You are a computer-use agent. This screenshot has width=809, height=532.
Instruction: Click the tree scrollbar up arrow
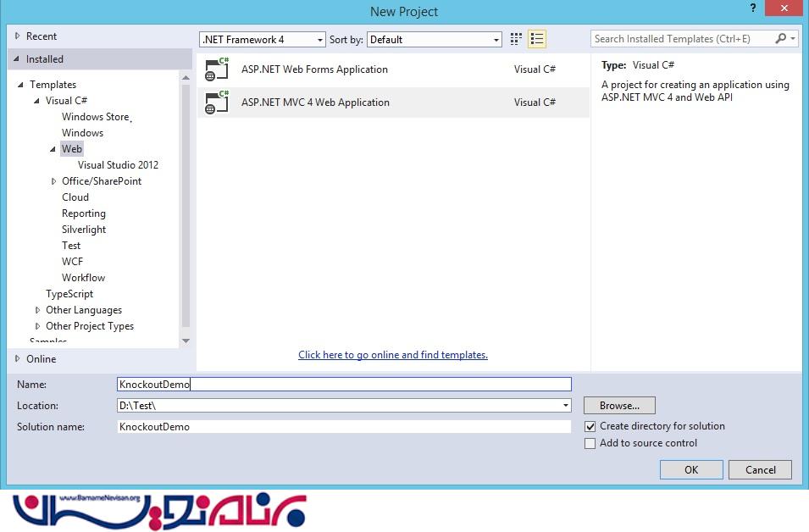186,78
